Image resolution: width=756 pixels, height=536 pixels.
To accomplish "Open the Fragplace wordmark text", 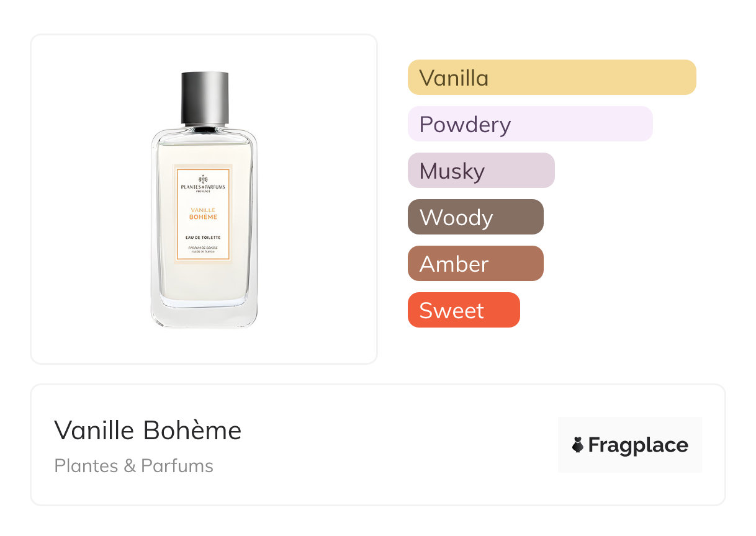I will (638, 445).
